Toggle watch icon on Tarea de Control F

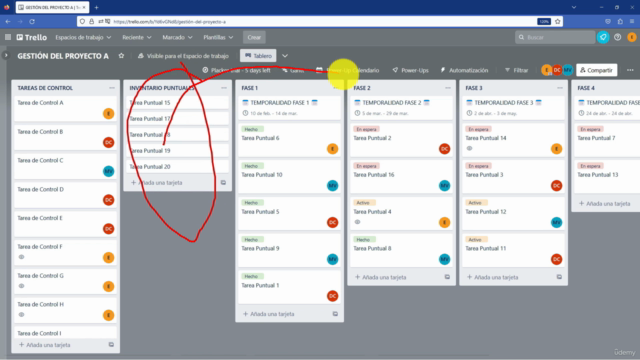pyautogui.click(x=22, y=257)
